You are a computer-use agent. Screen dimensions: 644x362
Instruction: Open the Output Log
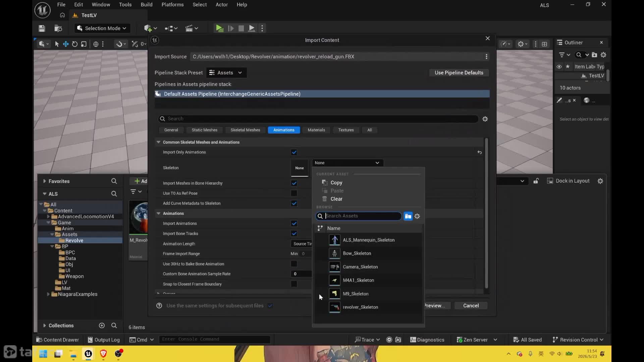click(x=104, y=340)
